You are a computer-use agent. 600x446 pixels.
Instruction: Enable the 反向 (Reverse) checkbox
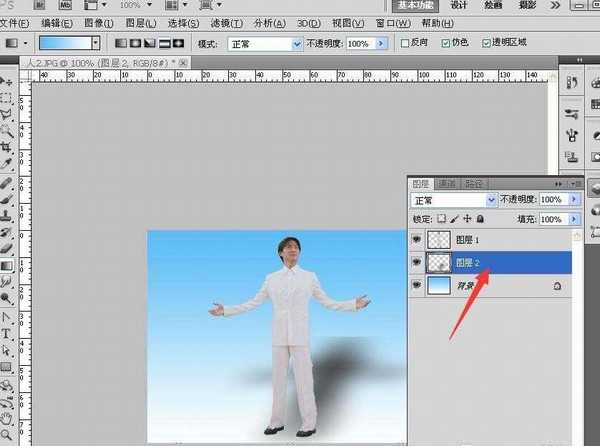(x=405, y=44)
